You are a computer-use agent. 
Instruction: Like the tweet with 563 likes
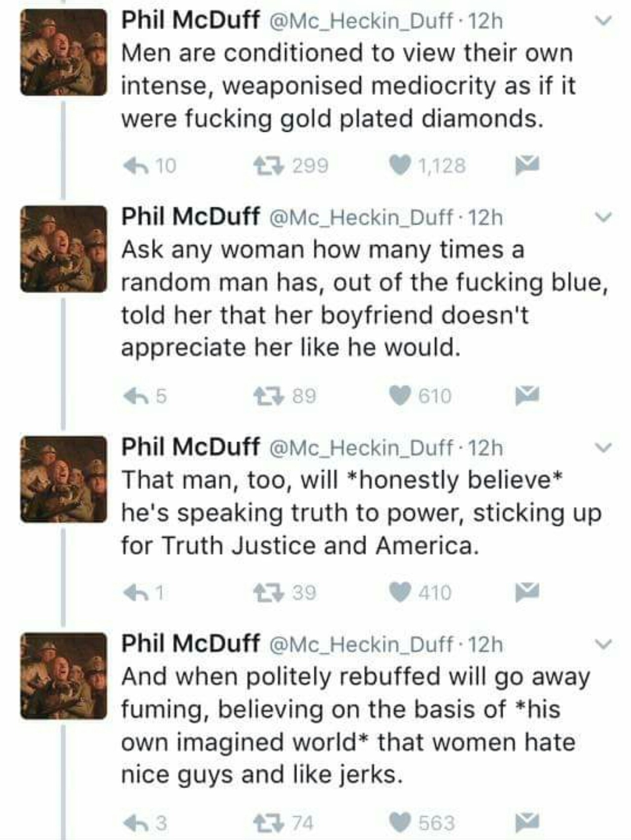click(400, 822)
